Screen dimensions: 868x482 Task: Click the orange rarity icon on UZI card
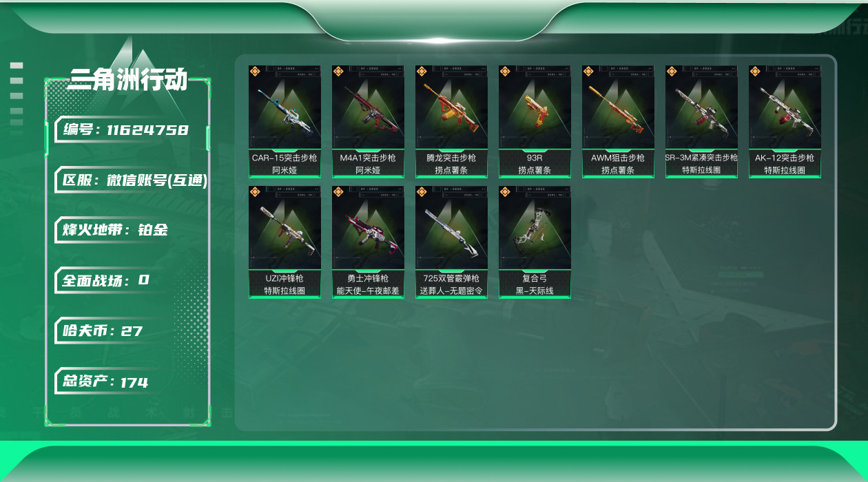(255, 191)
